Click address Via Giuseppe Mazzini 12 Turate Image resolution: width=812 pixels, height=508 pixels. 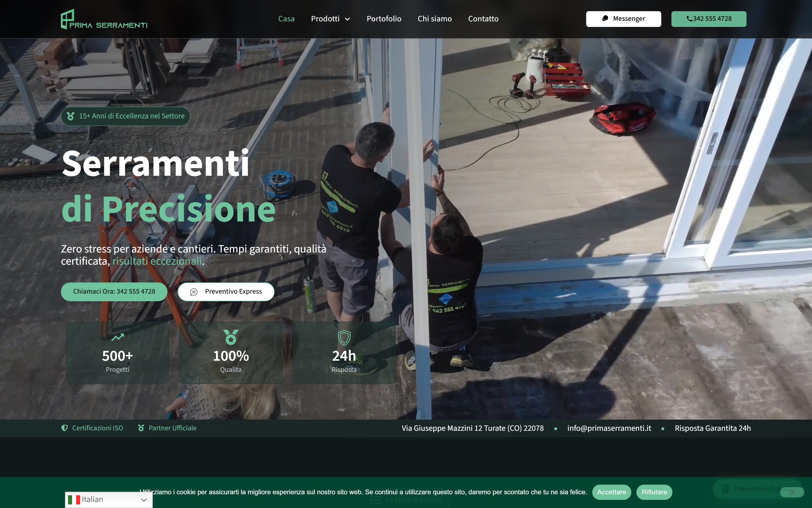[x=473, y=428]
